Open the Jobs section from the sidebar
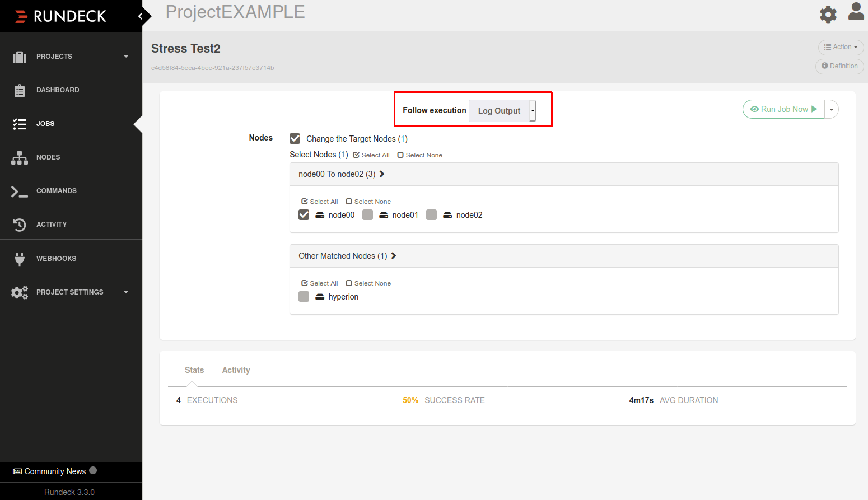The image size is (868, 500). coord(45,124)
